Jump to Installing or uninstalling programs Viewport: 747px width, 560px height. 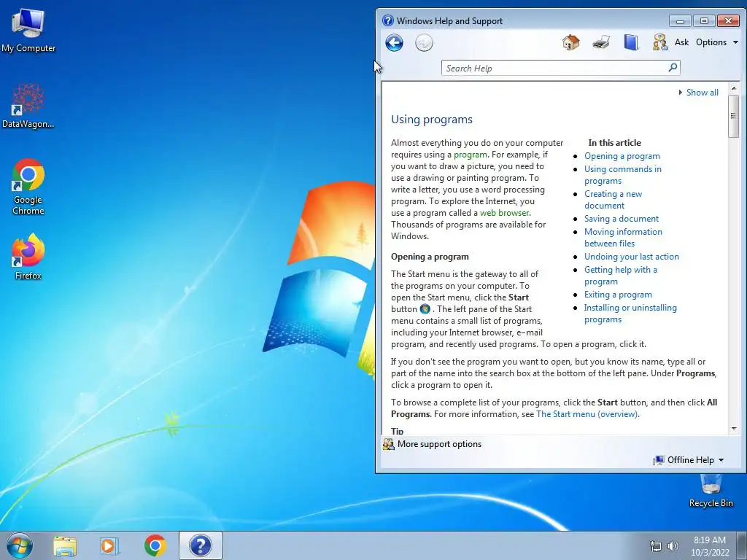[630, 314]
